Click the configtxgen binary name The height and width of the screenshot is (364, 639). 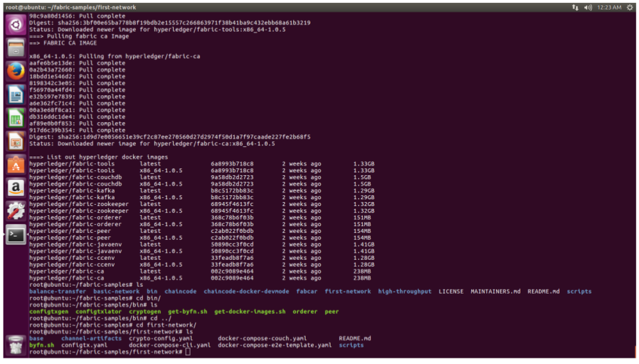tap(49, 312)
